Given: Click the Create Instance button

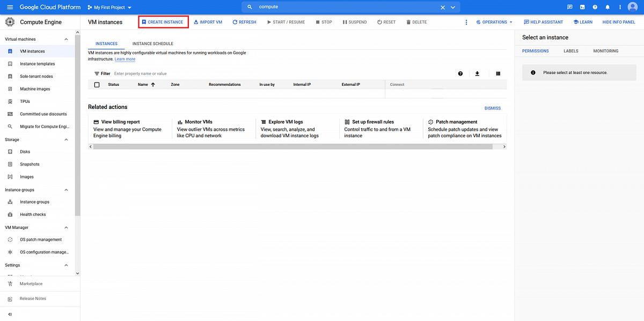Looking at the screenshot, I should tap(163, 21).
